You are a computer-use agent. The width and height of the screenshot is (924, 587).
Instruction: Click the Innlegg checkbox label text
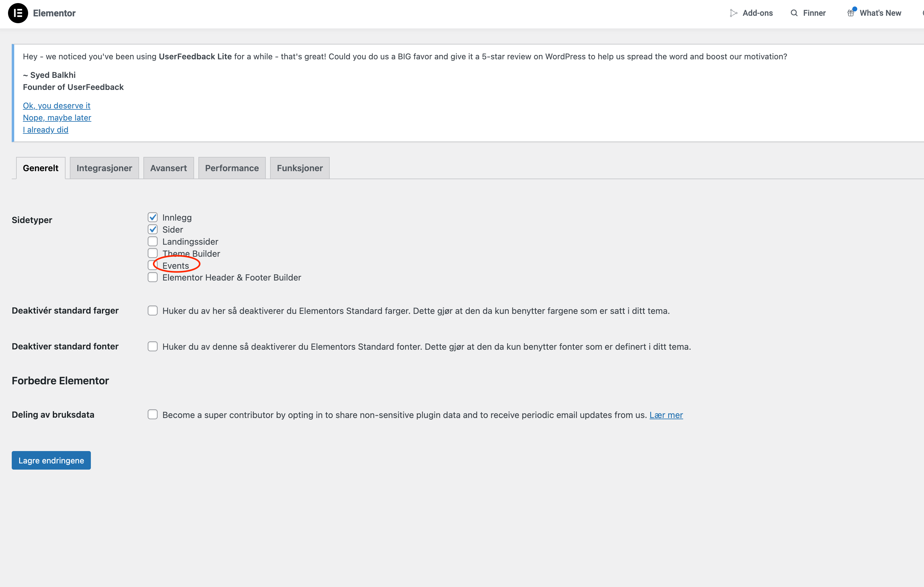[x=177, y=217]
